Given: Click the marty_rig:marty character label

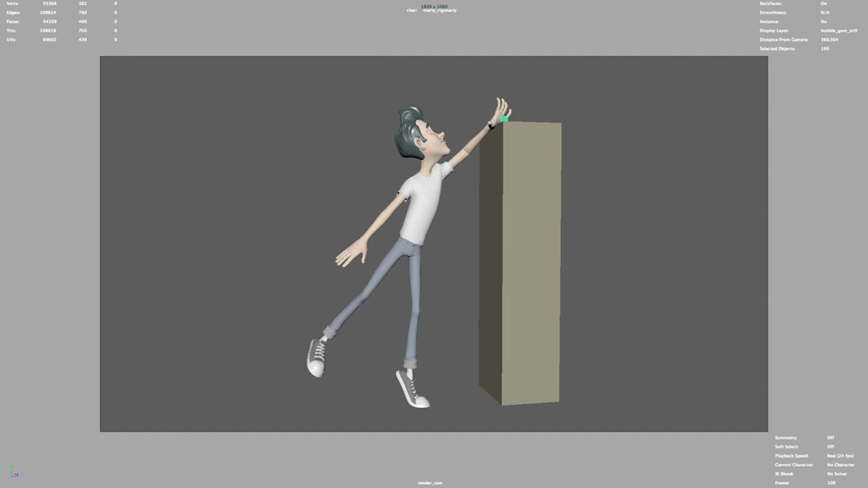Looking at the screenshot, I should coord(439,11).
